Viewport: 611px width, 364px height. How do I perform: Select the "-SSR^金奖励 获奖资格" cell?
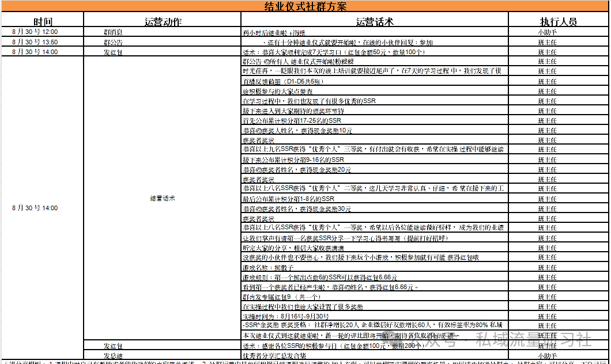375,325
